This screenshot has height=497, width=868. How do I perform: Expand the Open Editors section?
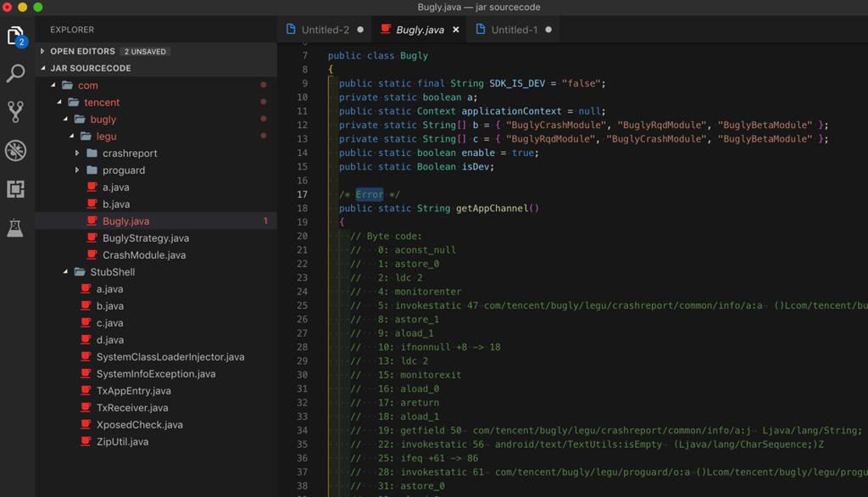(x=83, y=51)
